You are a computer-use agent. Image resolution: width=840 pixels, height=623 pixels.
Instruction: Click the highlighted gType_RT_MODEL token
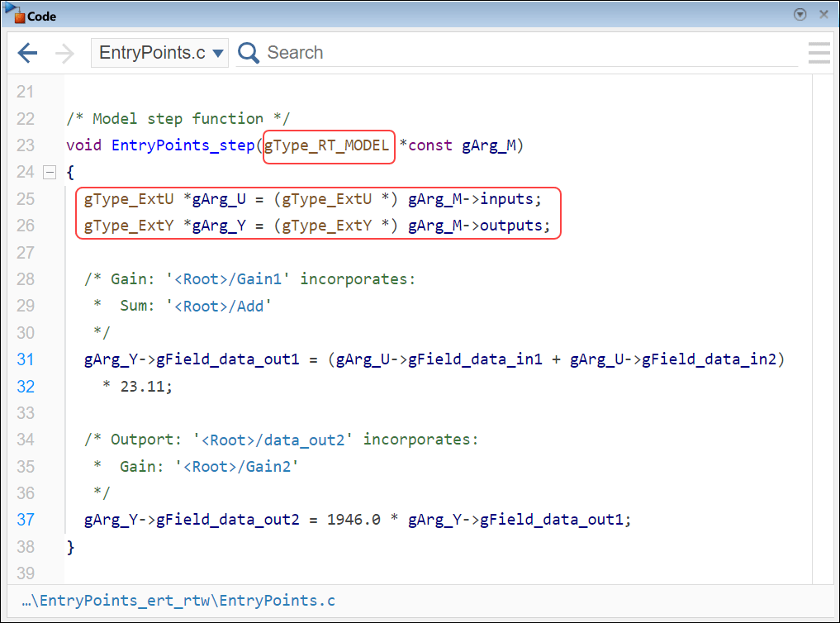(x=328, y=145)
